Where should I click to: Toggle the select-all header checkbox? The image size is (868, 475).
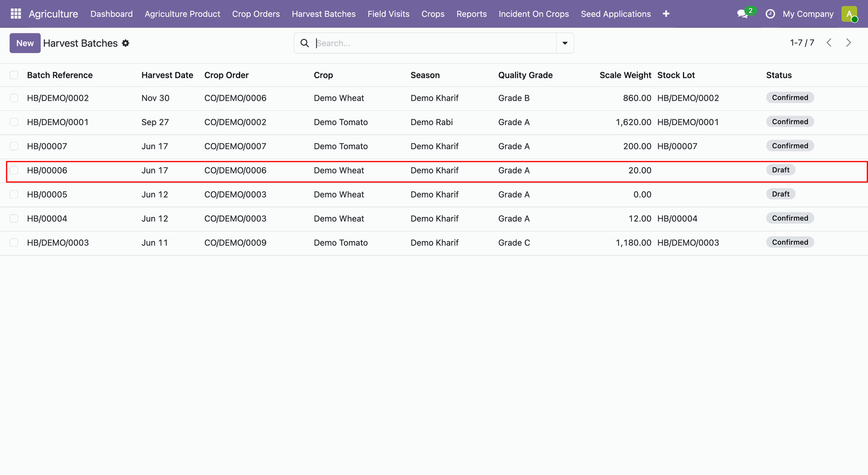(14, 75)
